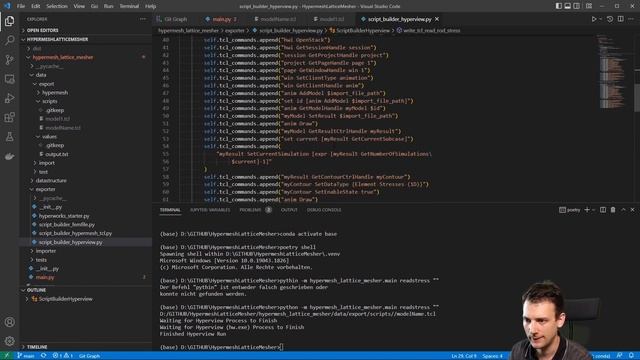Image resolution: width=640 pixels, height=360 pixels.
Task: Run the Python file with play icon
Action: point(594,19)
